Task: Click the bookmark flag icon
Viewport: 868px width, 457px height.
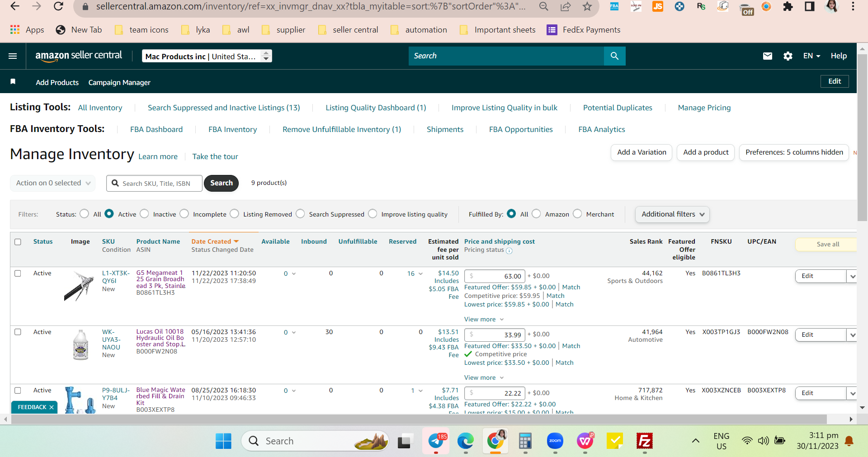Action: pyautogui.click(x=13, y=82)
